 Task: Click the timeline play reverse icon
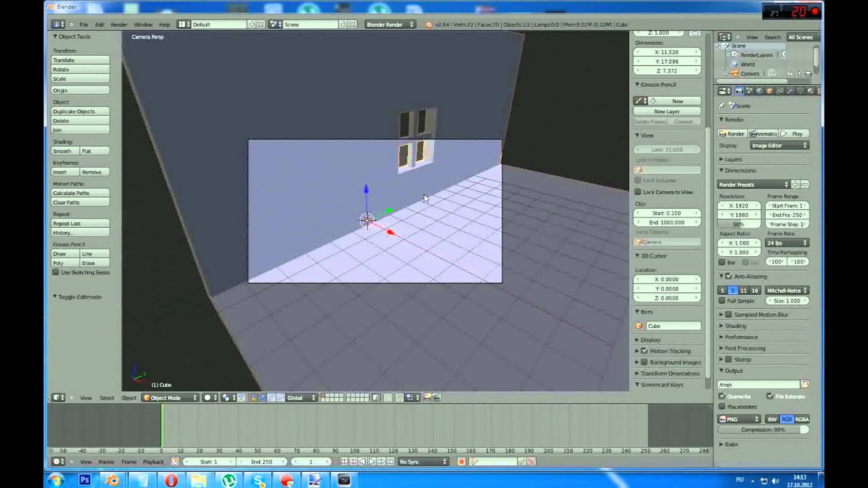pyautogui.click(x=362, y=462)
